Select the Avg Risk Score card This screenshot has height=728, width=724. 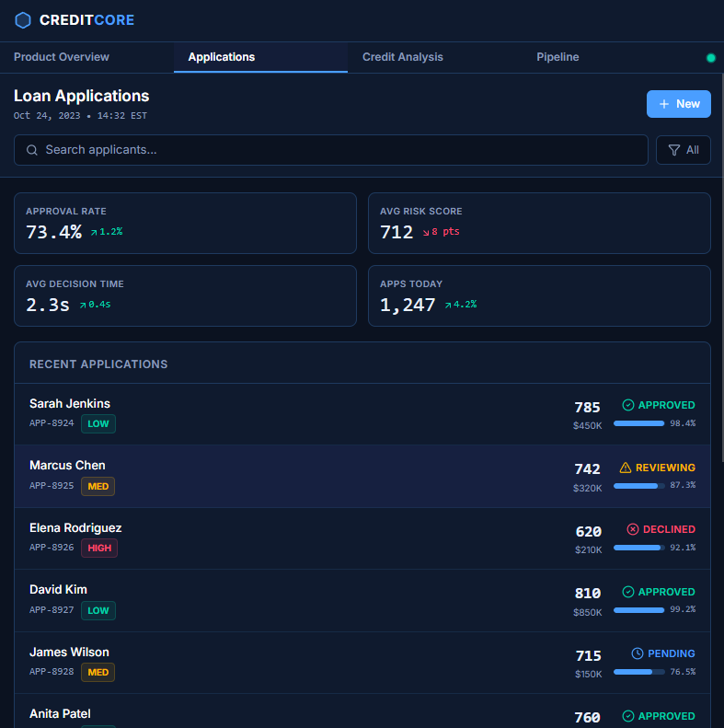point(539,223)
